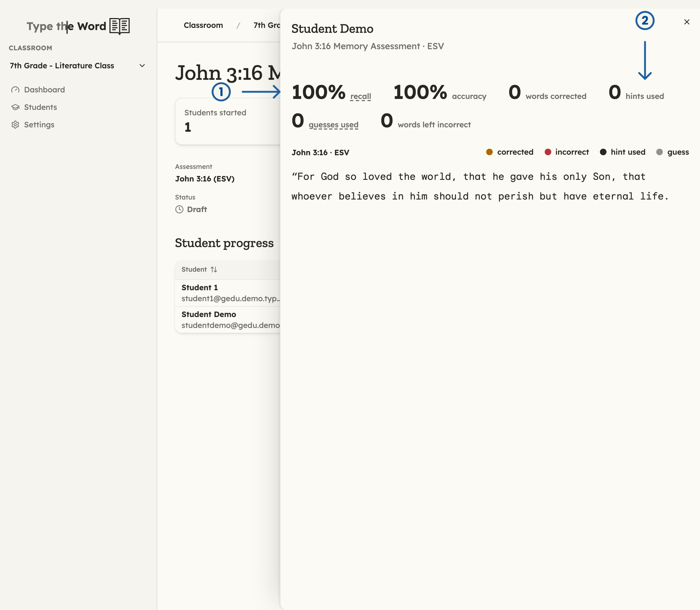Viewport: 700px width, 610px height.
Task: Select the Student Demo row
Action: pos(227,320)
